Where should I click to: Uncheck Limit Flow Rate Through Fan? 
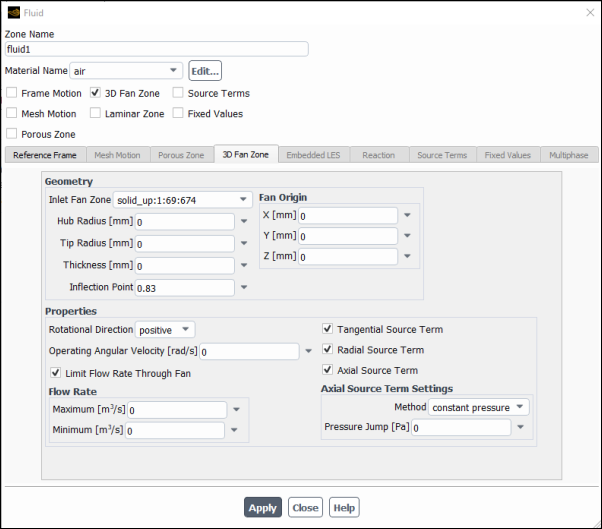[56, 373]
